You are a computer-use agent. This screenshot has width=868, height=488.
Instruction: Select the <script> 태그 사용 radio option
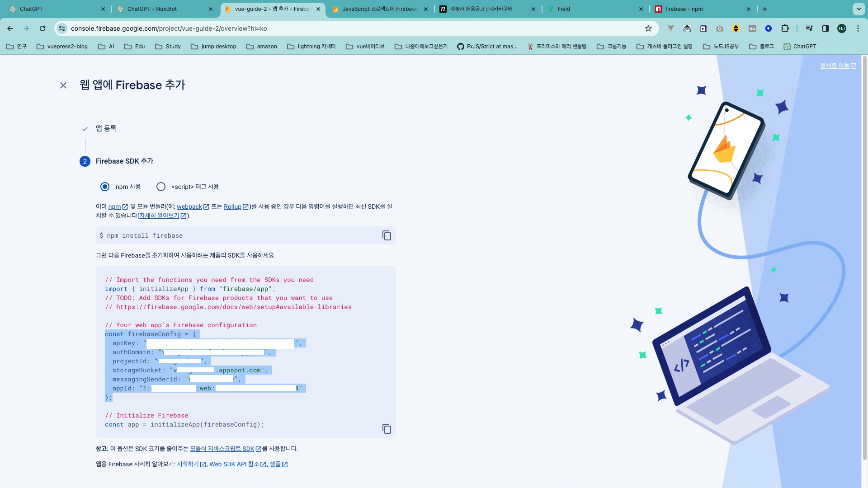(x=161, y=187)
